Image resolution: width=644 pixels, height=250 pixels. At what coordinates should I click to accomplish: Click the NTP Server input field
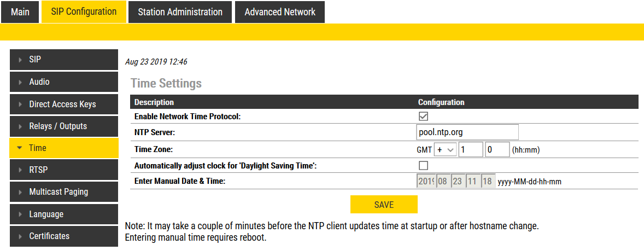pos(467,132)
